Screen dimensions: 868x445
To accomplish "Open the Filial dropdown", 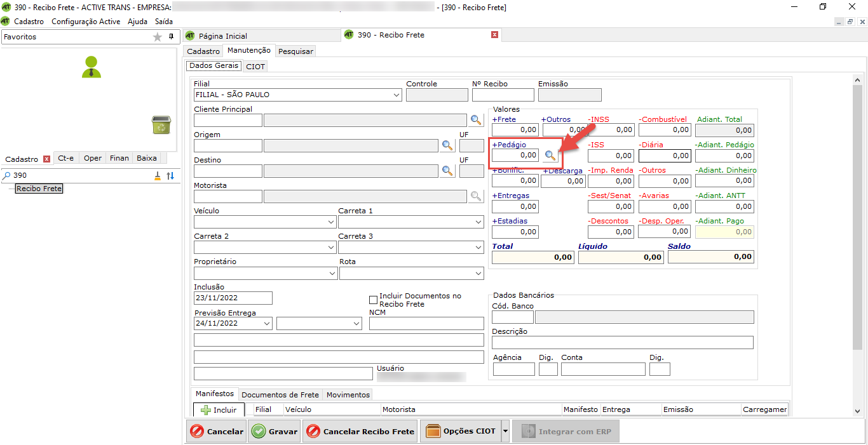I will click(397, 95).
